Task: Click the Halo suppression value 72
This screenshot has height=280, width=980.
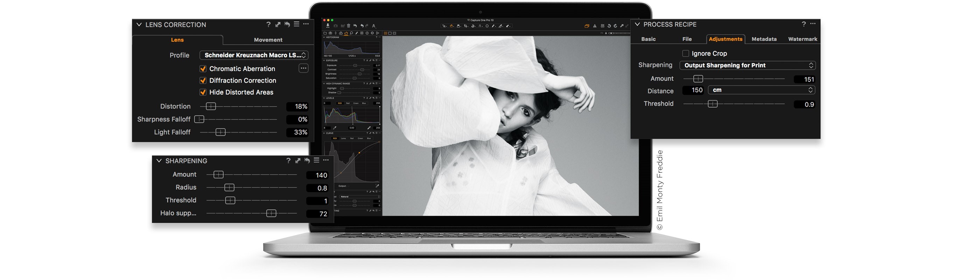Action: click(x=318, y=214)
